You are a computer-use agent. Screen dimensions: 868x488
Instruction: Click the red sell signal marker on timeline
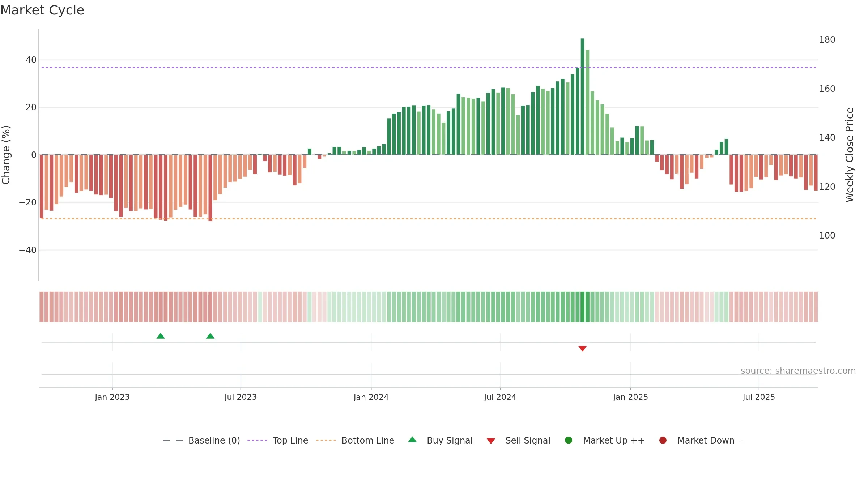point(582,348)
